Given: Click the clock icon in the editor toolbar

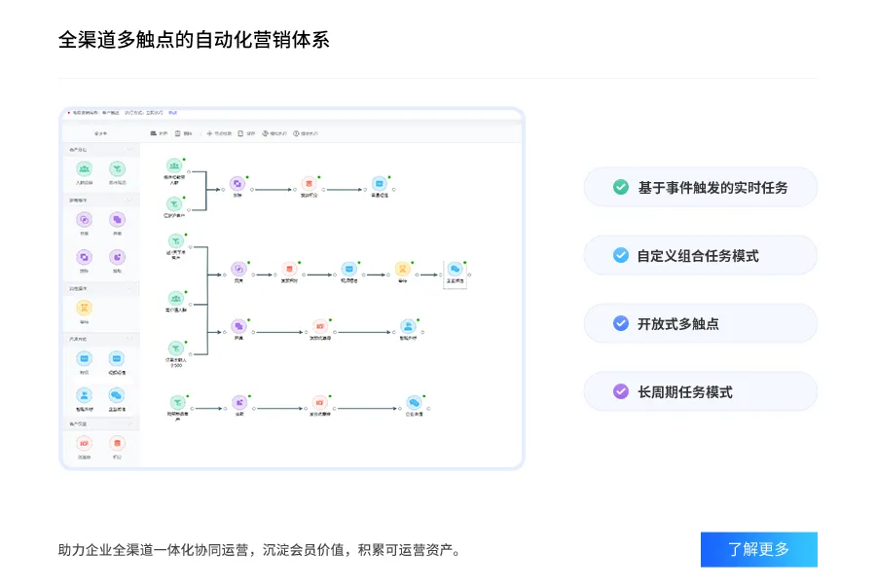Looking at the screenshot, I should (x=296, y=133).
